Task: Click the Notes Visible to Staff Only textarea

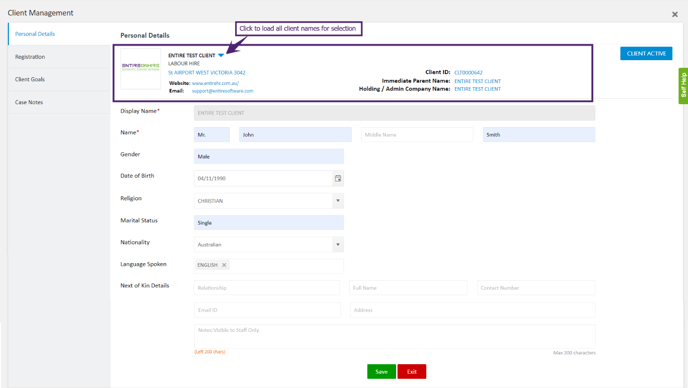Action: 394,337
